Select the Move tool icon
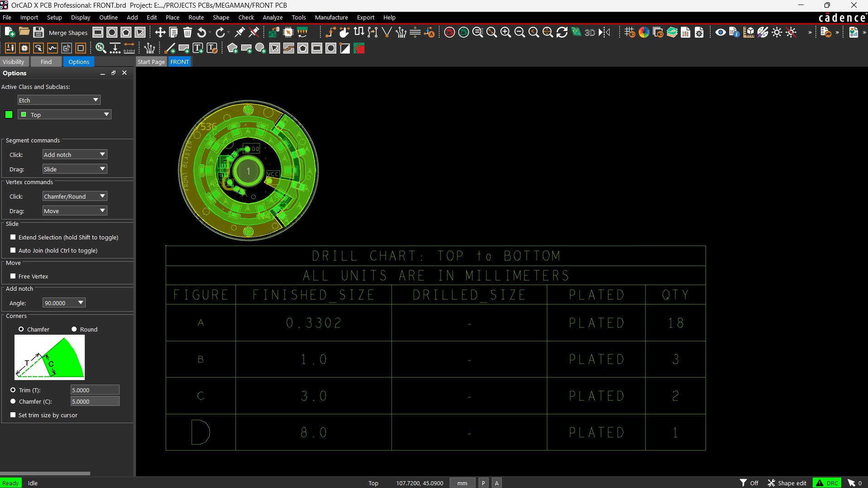868x488 pixels. 160,32
